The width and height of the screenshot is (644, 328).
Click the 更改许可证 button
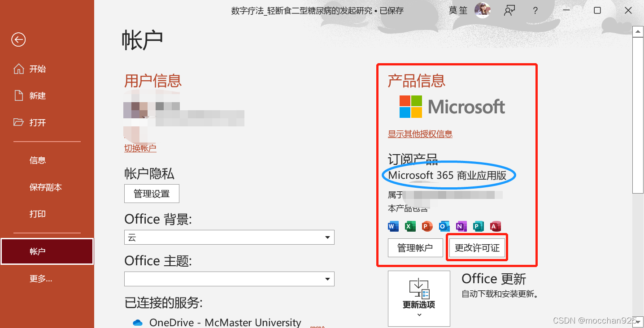[x=477, y=248]
